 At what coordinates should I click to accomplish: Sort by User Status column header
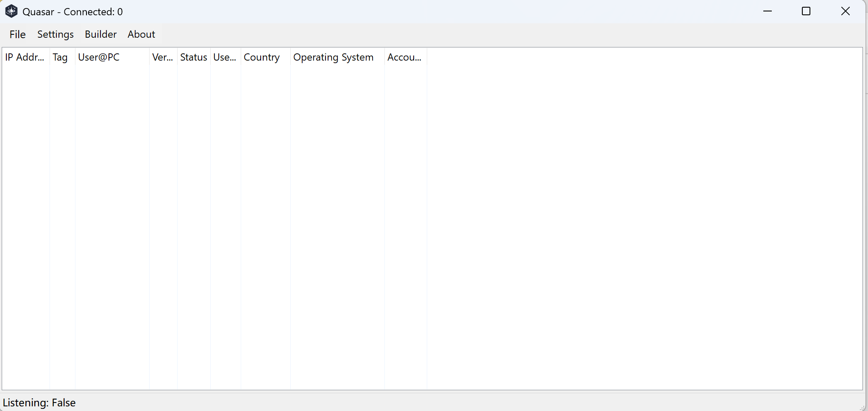225,57
